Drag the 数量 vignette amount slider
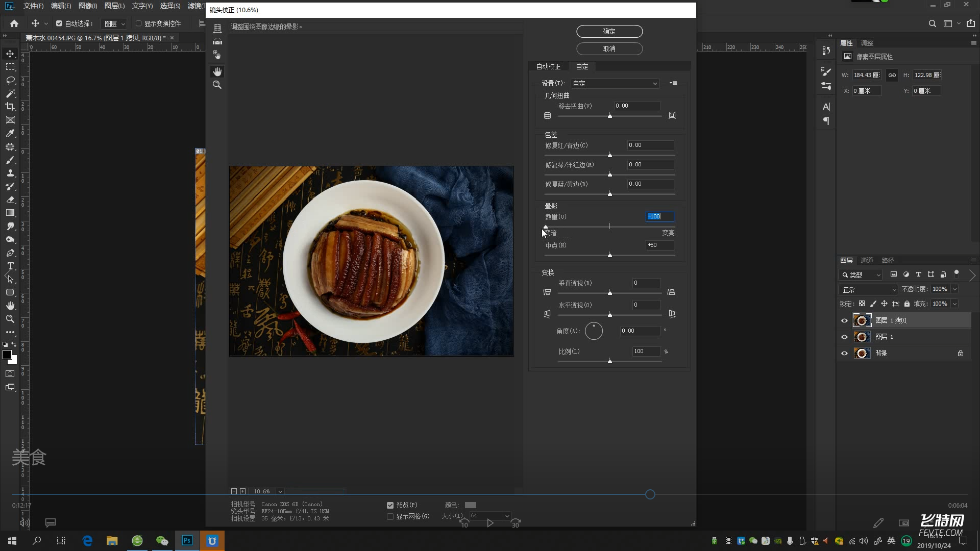This screenshot has width=980, height=551. 546,226
